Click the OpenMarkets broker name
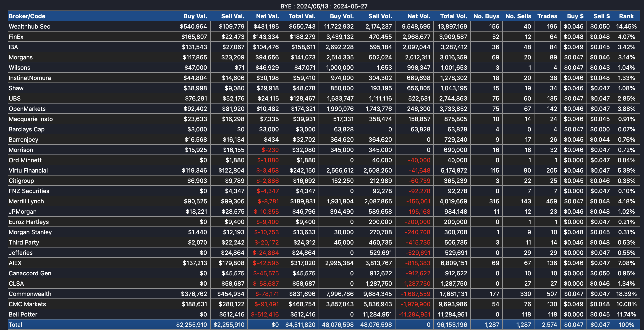Viewport: 644px width, 330px height. pyautogui.click(x=27, y=109)
